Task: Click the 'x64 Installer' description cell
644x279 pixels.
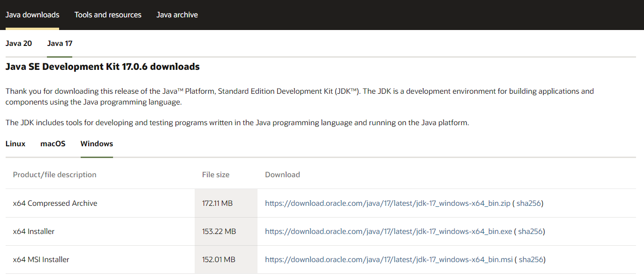Action: click(x=100, y=232)
